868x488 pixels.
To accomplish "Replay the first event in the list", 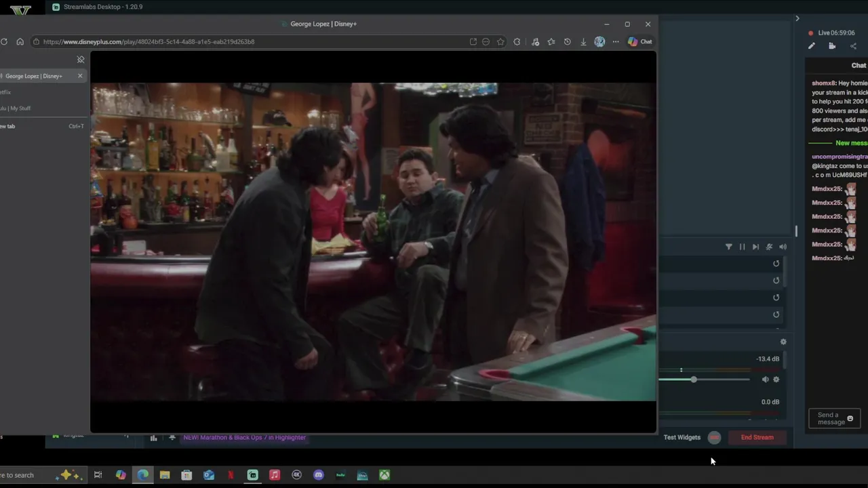I will (x=776, y=264).
